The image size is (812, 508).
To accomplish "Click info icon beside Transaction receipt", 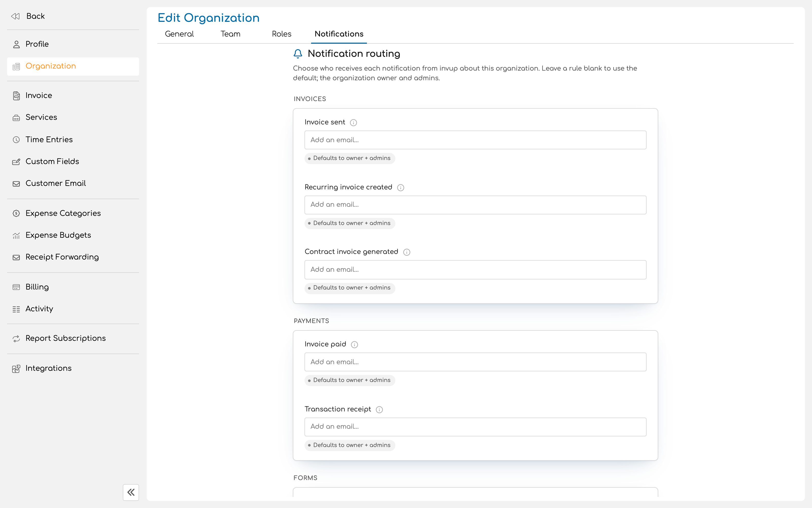I will pyautogui.click(x=379, y=409).
